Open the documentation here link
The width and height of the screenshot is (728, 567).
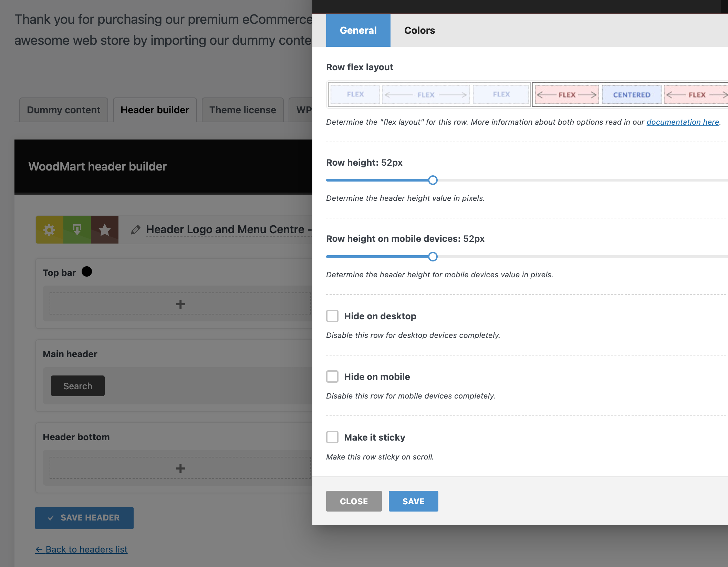(683, 122)
